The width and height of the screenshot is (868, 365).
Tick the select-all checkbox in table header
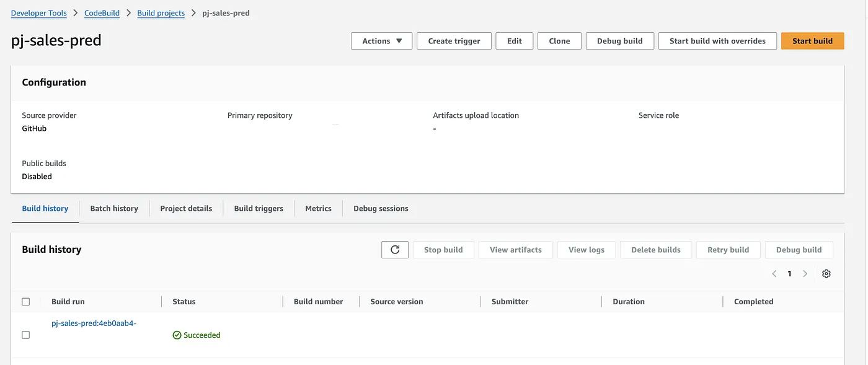[x=25, y=302]
